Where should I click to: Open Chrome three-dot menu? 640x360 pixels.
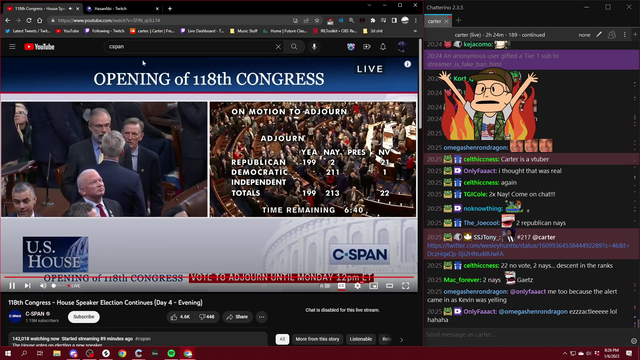tap(416, 20)
